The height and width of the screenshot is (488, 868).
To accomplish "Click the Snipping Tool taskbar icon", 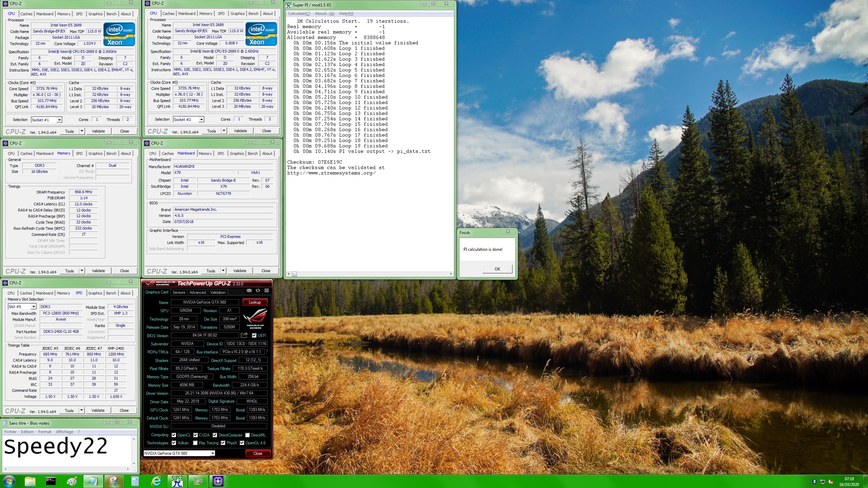I will coord(114,481).
